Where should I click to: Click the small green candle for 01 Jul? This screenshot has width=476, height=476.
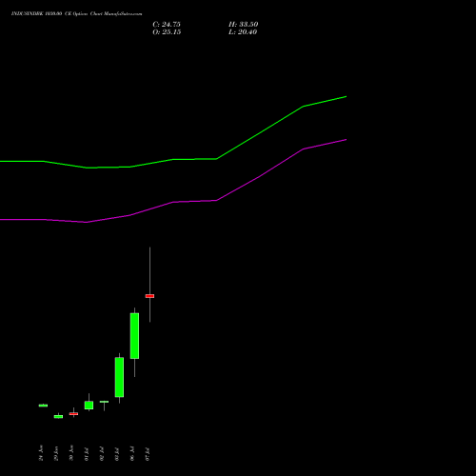click(x=89, y=406)
